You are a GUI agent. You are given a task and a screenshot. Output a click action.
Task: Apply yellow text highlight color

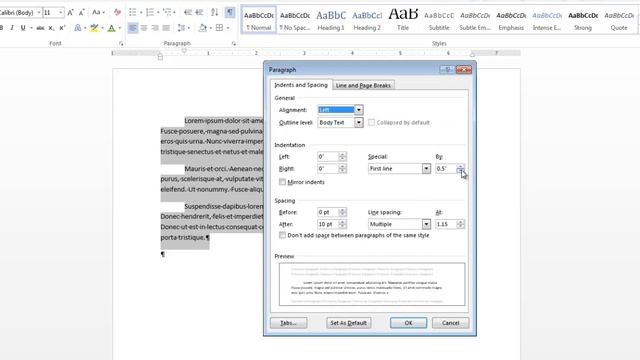(x=94, y=28)
